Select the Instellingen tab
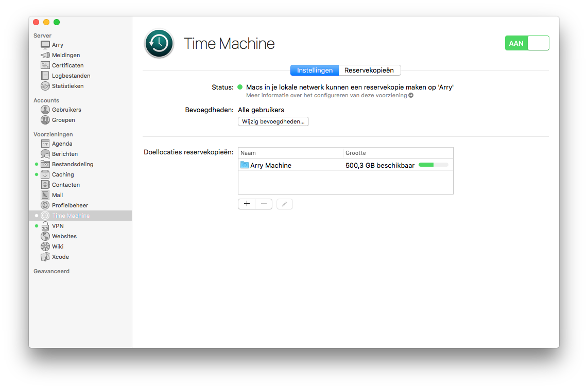Image resolution: width=588 pixels, height=389 pixels. tap(315, 70)
